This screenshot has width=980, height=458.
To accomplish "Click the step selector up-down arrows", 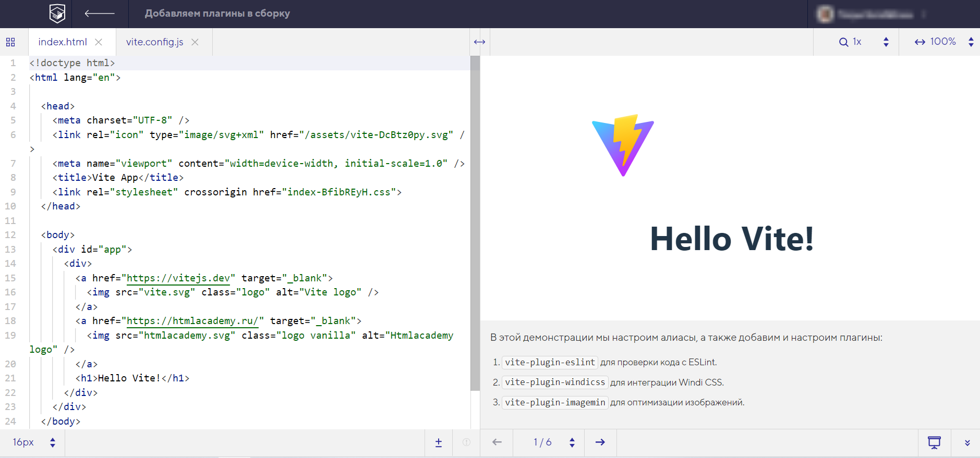I will [572, 442].
